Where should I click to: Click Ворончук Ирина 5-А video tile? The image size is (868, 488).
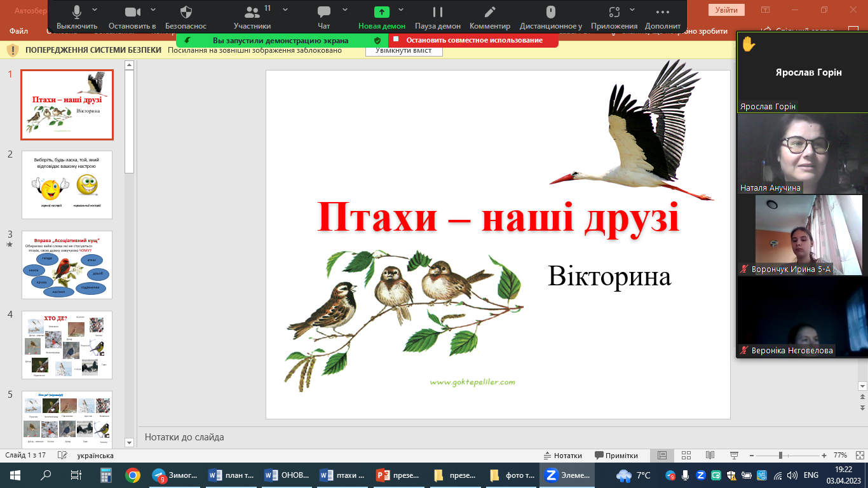pyautogui.click(x=802, y=235)
